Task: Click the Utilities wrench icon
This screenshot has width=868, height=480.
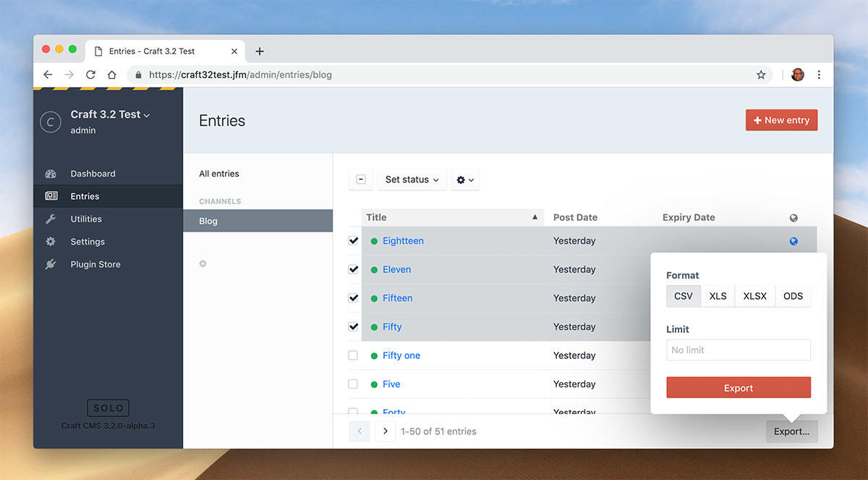Action: tap(51, 219)
